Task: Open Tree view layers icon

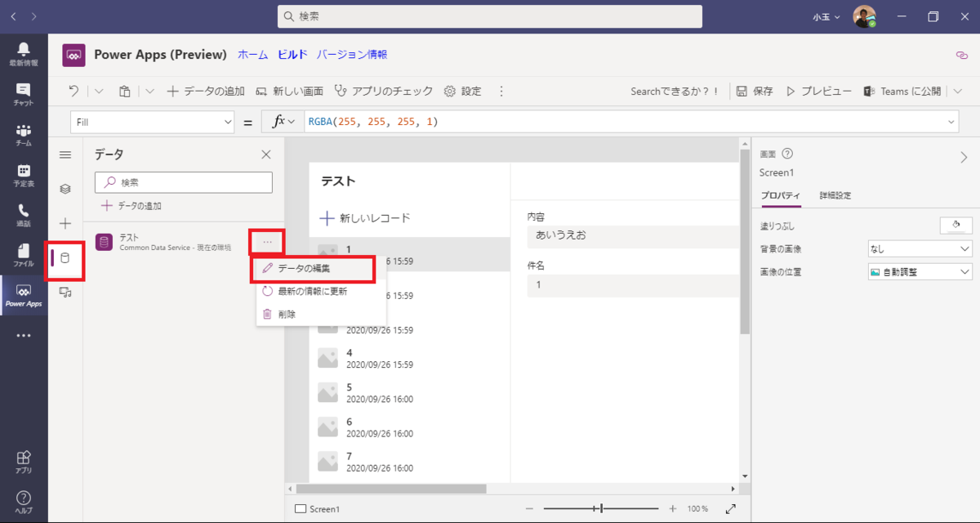Action: pos(65,189)
